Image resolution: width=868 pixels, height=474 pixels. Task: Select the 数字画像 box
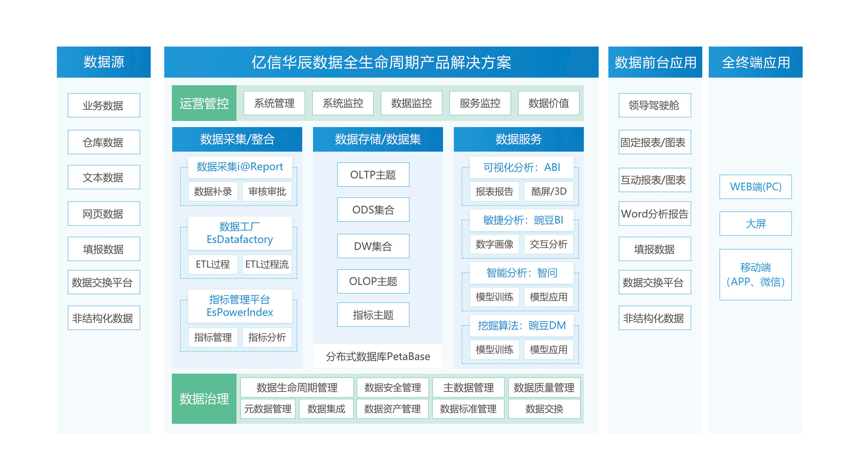coord(495,244)
